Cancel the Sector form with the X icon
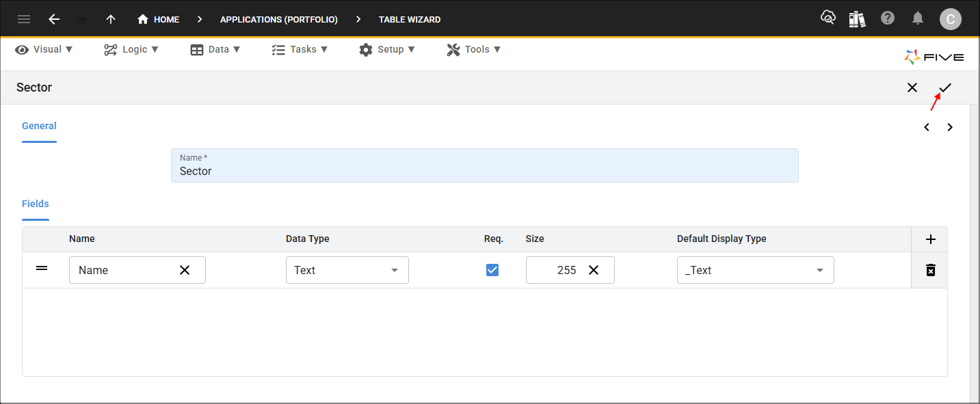Screen dimensions: 980x404 [x=912, y=87]
